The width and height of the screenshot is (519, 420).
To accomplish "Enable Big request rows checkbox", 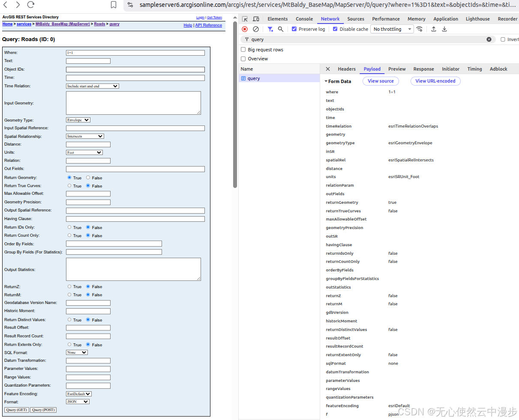I will [x=243, y=50].
